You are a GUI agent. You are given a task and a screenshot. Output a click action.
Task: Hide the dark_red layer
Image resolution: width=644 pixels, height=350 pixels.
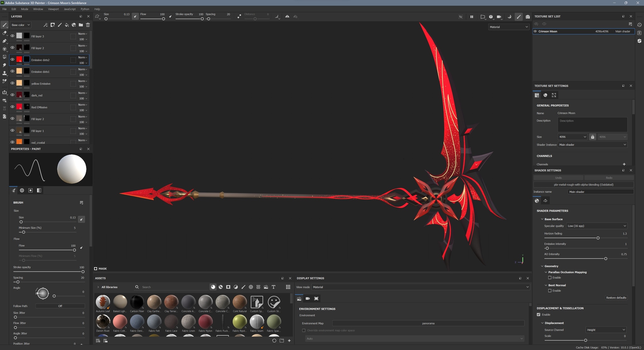tap(12, 95)
